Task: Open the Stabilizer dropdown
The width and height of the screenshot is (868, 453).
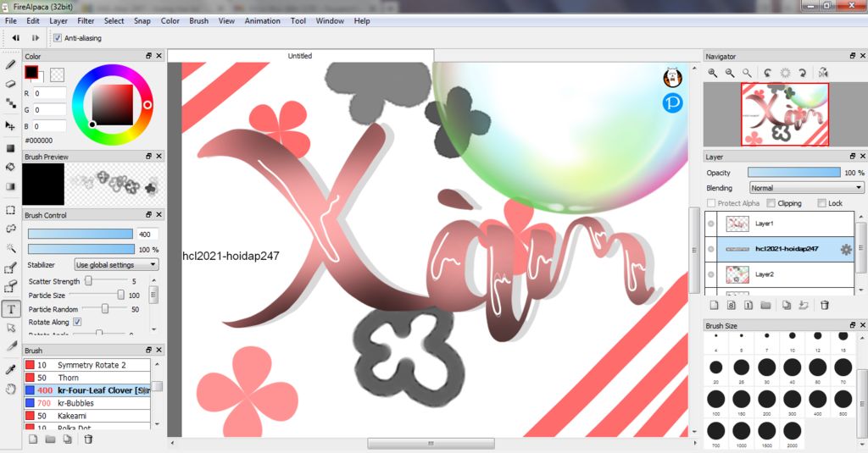Action: [116, 265]
